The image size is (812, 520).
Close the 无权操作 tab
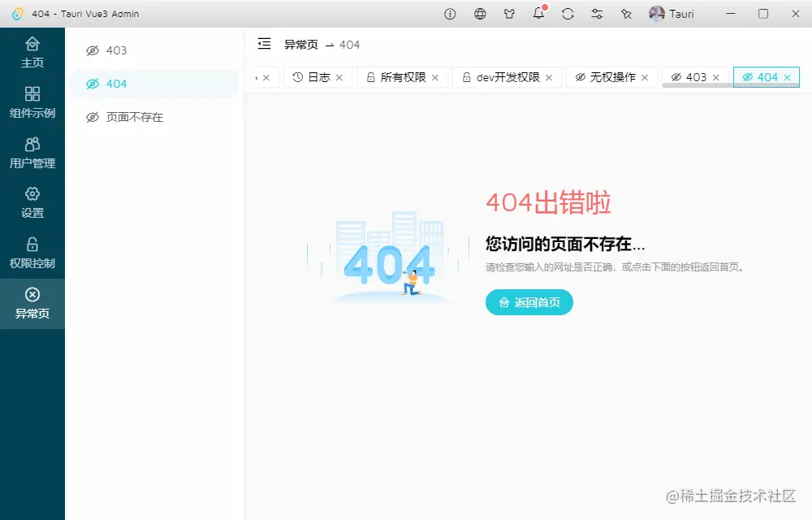[645, 78]
